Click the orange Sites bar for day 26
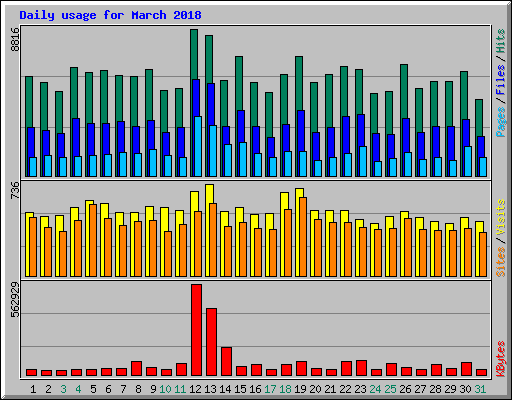Viewport: 512px width, 400px height. click(408, 247)
